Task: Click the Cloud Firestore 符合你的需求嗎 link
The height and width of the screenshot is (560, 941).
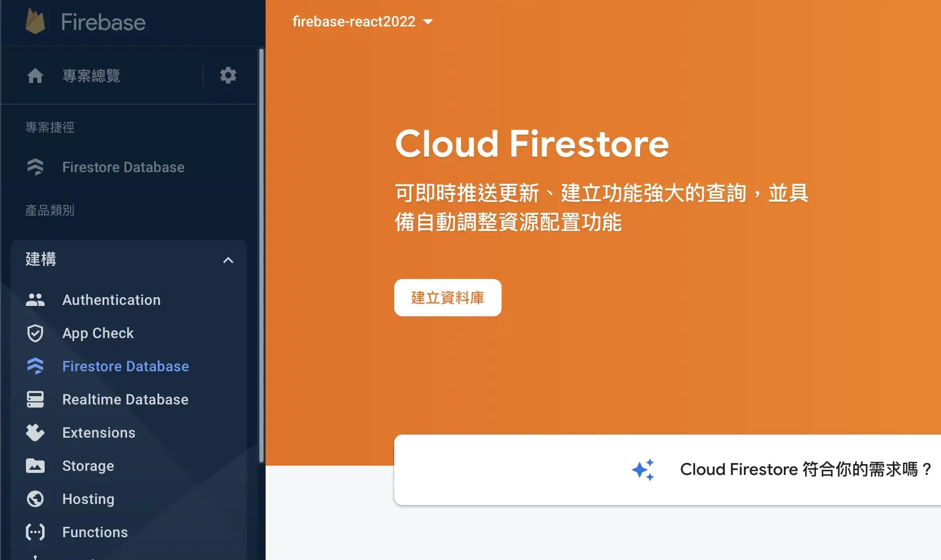Action: click(x=805, y=469)
